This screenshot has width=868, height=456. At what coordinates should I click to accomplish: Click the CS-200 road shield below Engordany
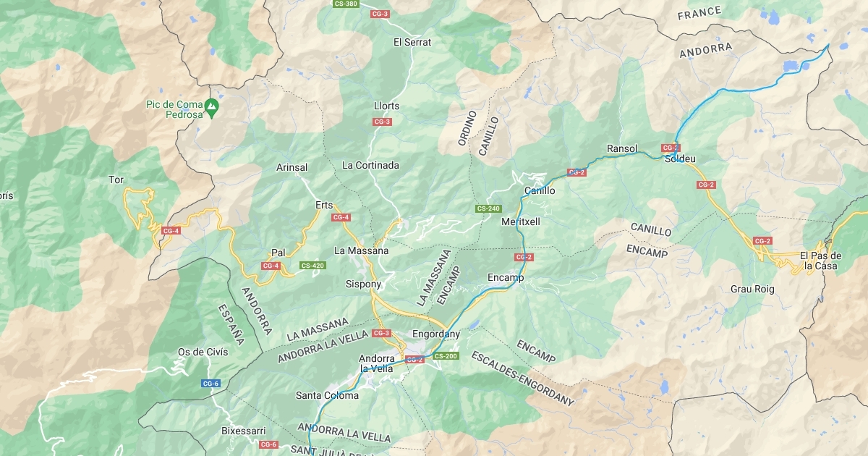point(445,356)
